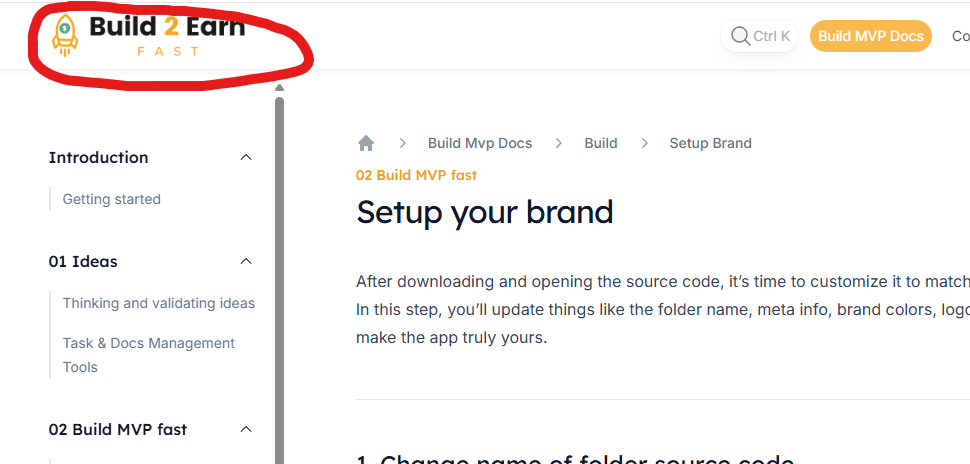This screenshot has width=970, height=464.
Task: Collapse the Introduction section chevron
Action: [x=246, y=158]
